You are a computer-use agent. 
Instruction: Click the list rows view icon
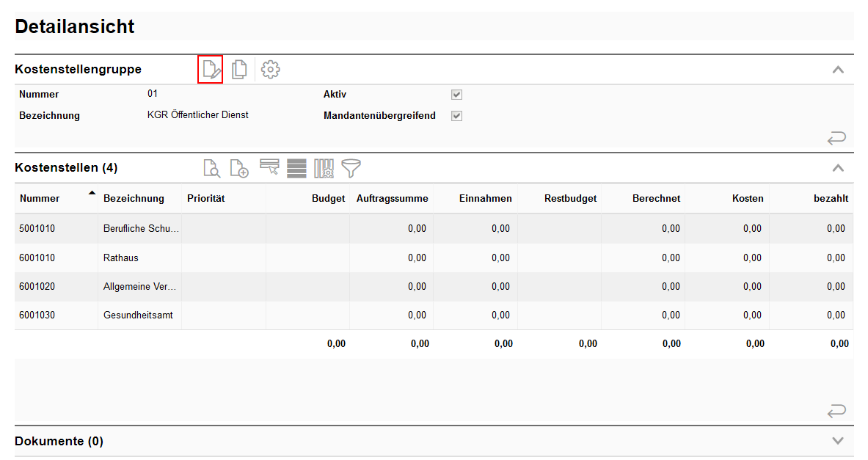[296, 168]
